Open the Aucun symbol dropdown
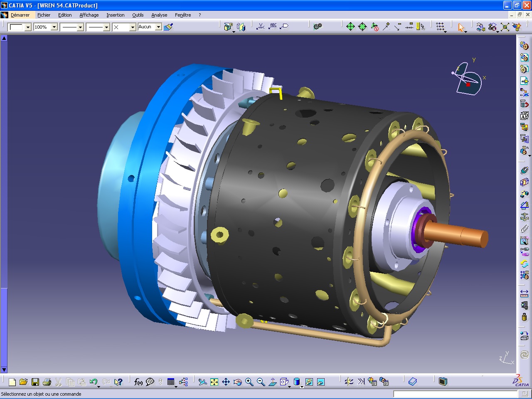The image size is (532, 399). click(159, 27)
